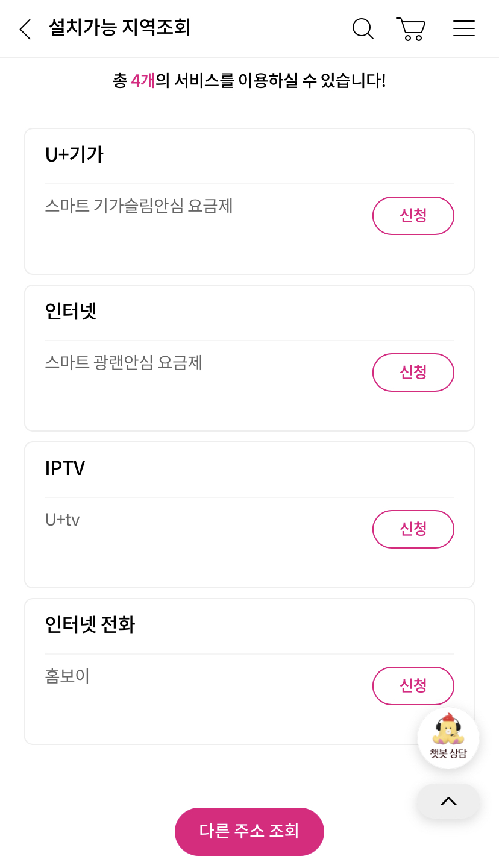499x868 pixels.
Task: Click the 홈보이 plan name
Action: click(67, 676)
